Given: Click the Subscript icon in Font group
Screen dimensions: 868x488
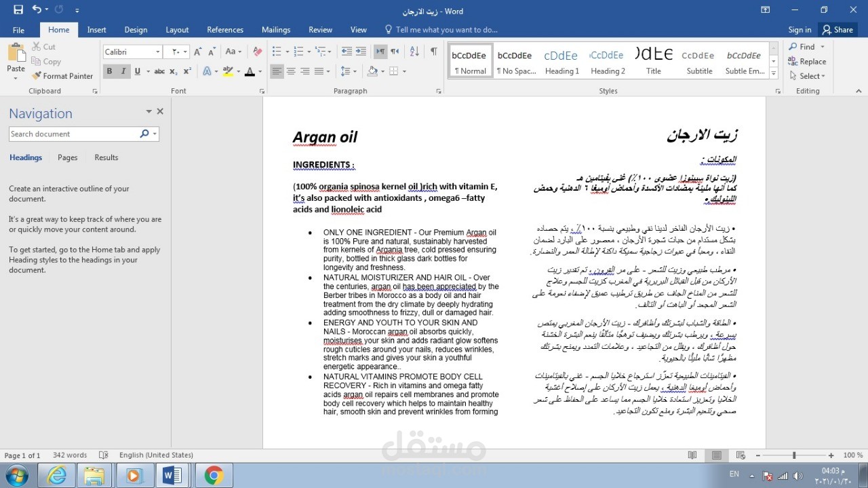Looking at the screenshot, I should pyautogui.click(x=174, y=71).
